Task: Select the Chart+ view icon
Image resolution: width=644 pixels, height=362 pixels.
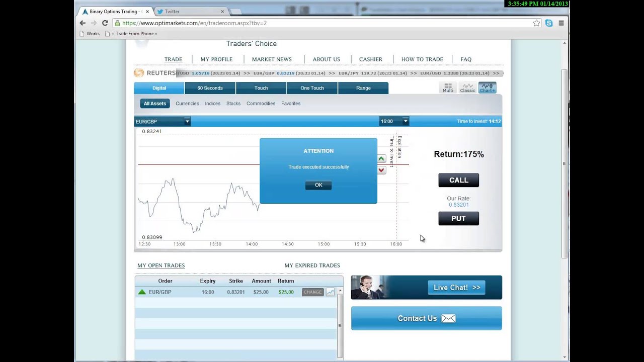Action: point(487,87)
